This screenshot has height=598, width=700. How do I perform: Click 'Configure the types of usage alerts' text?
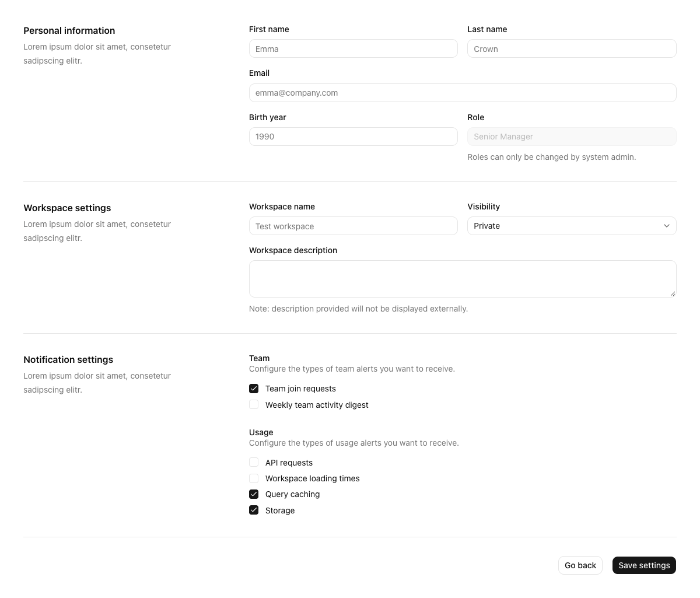(x=354, y=443)
